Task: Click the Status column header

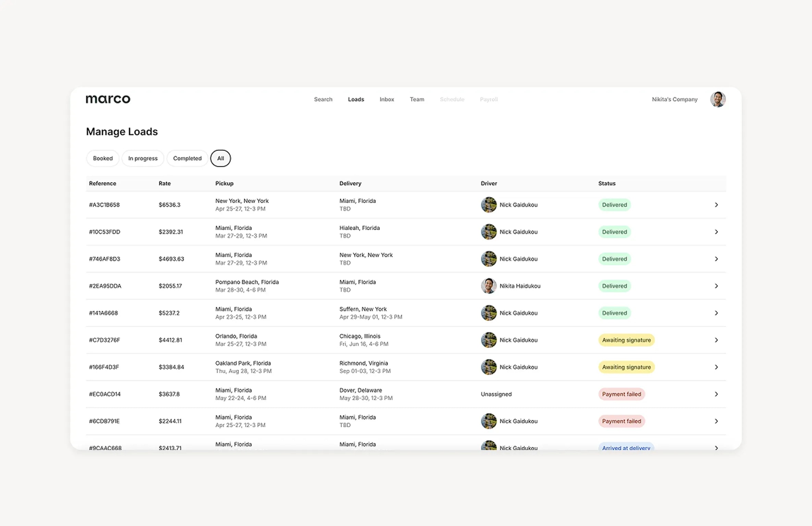Action: (607, 184)
